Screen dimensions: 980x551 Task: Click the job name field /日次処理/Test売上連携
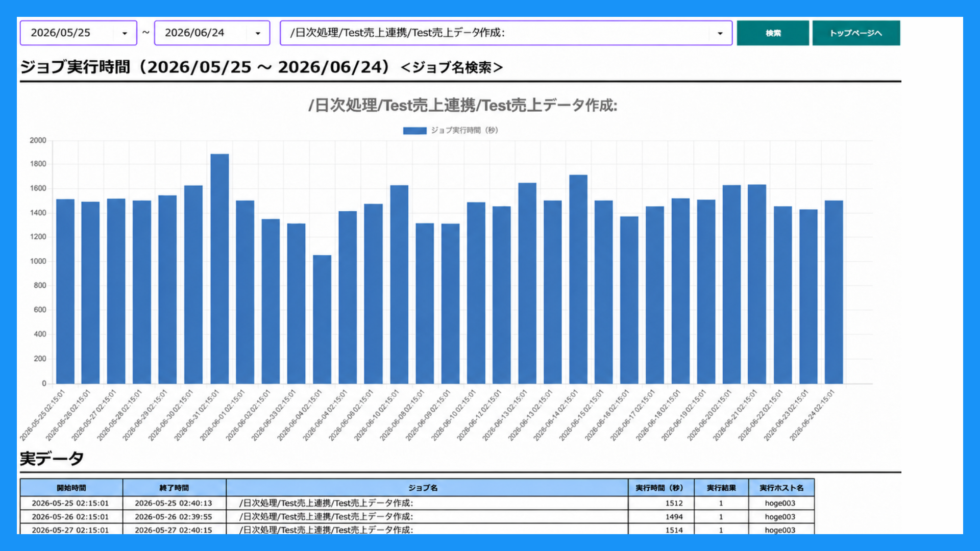click(x=506, y=33)
